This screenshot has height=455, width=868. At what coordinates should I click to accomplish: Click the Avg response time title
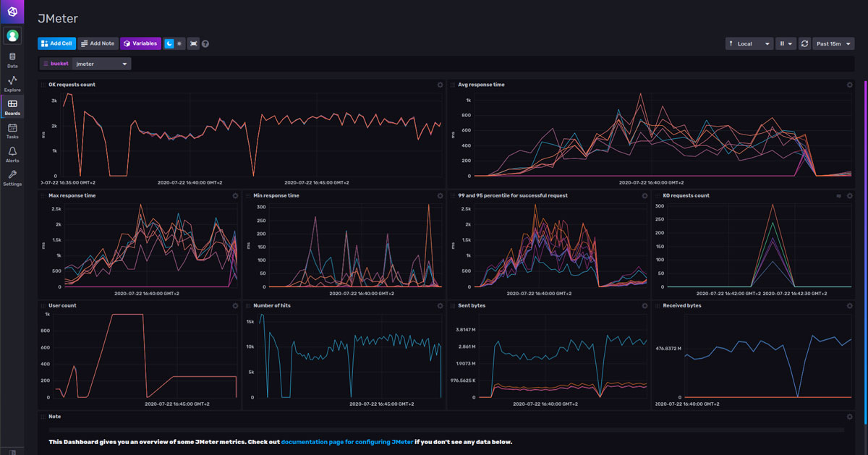[481, 85]
